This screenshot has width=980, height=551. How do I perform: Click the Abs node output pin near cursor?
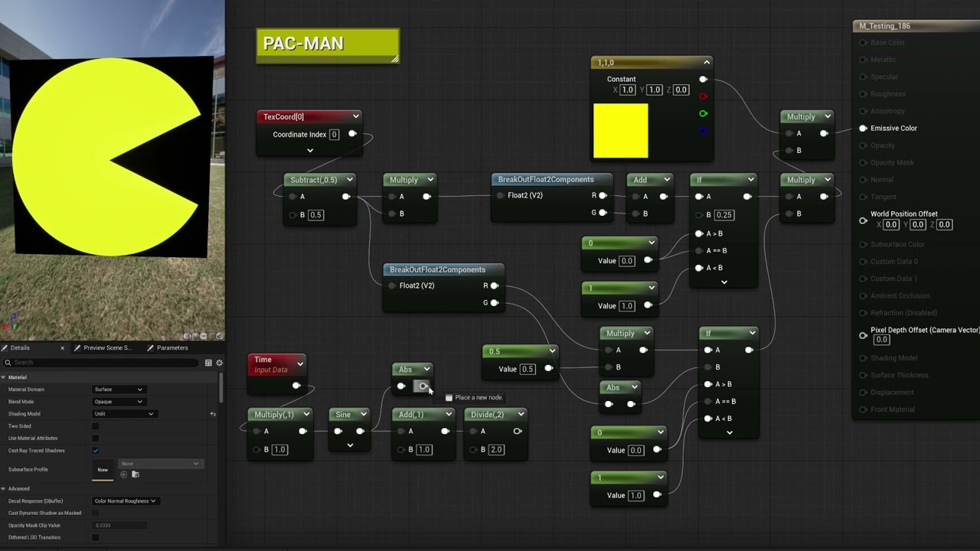point(423,386)
